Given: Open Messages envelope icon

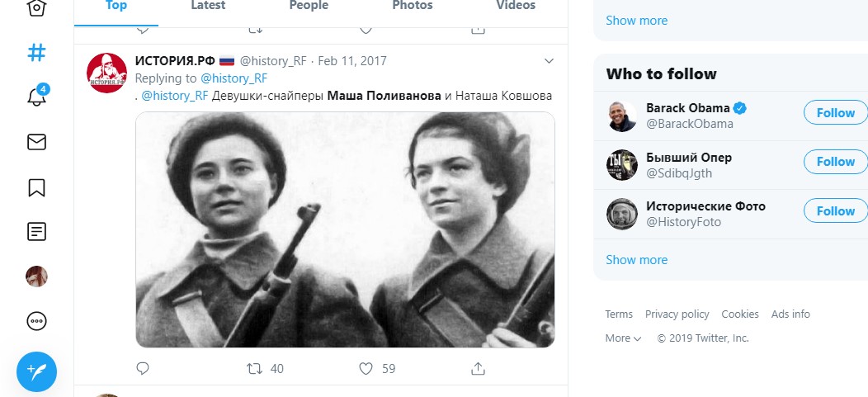Looking at the screenshot, I should pos(36,142).
